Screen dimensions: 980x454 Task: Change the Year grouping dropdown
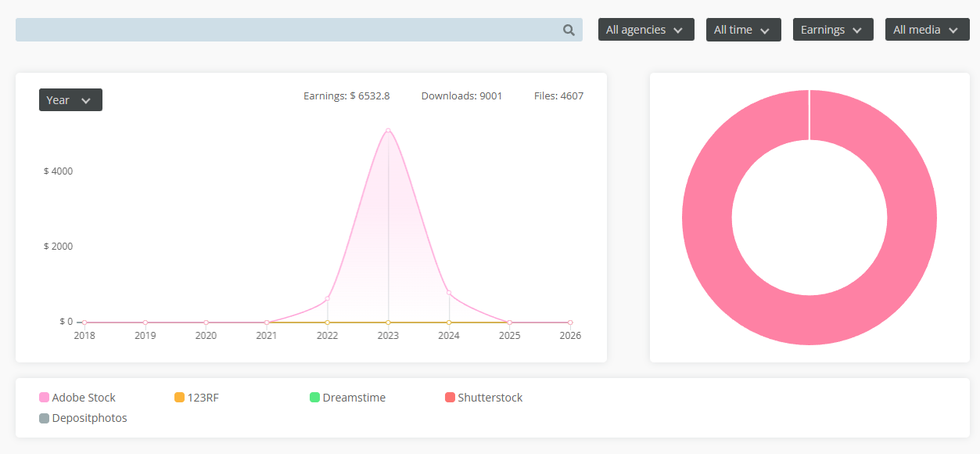point(70,100)
